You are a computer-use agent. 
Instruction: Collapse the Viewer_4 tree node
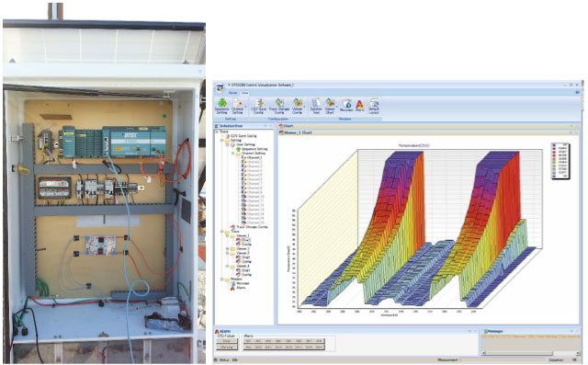coord(227,266)
